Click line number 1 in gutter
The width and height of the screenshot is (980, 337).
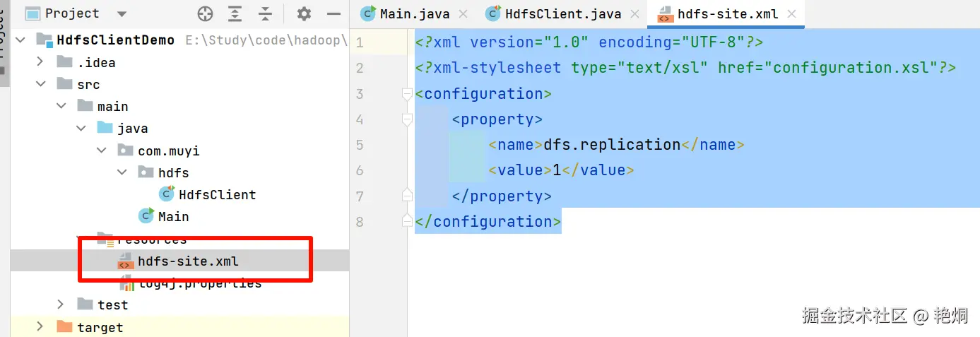(x=360, y=42)
